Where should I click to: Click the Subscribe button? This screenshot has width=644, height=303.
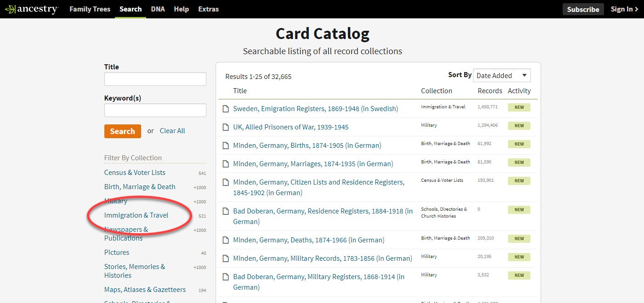point(583,9)
